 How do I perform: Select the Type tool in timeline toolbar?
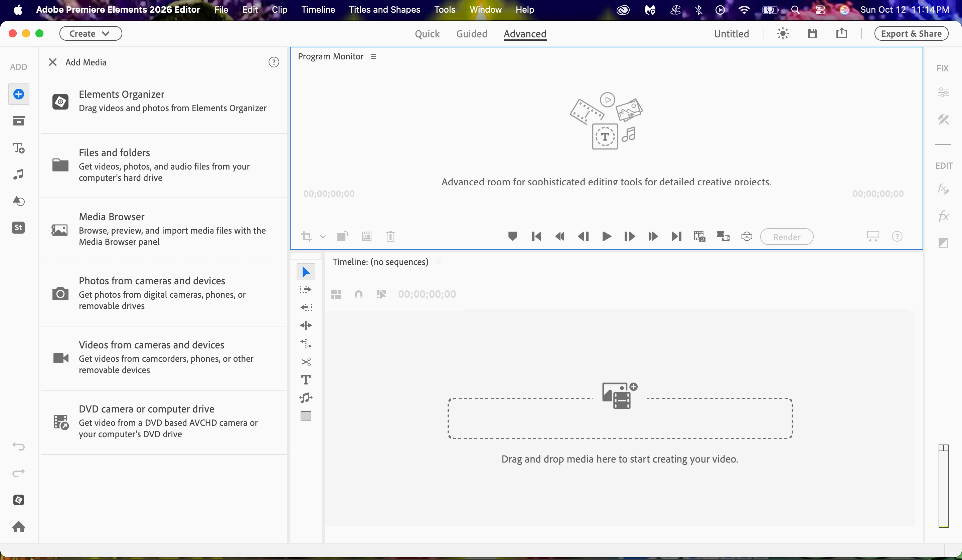tap(306, 379)
